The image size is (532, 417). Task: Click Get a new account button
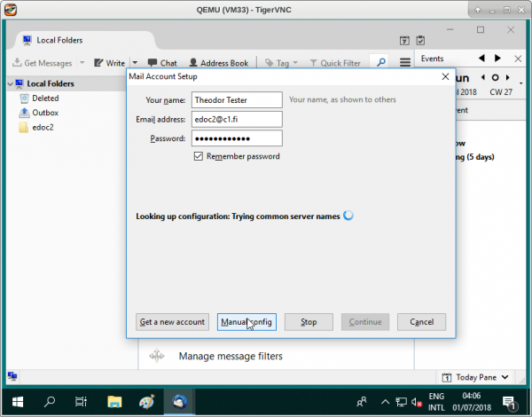(172, 322)
